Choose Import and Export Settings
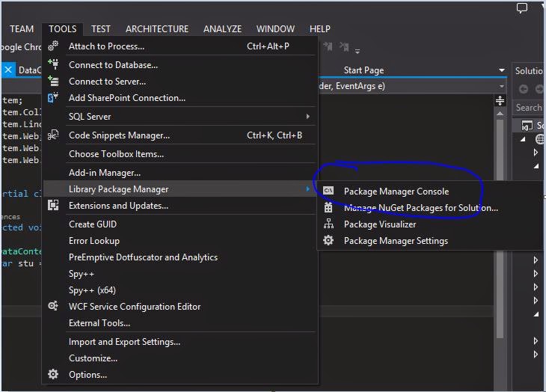546x392 pixels. 124,342
